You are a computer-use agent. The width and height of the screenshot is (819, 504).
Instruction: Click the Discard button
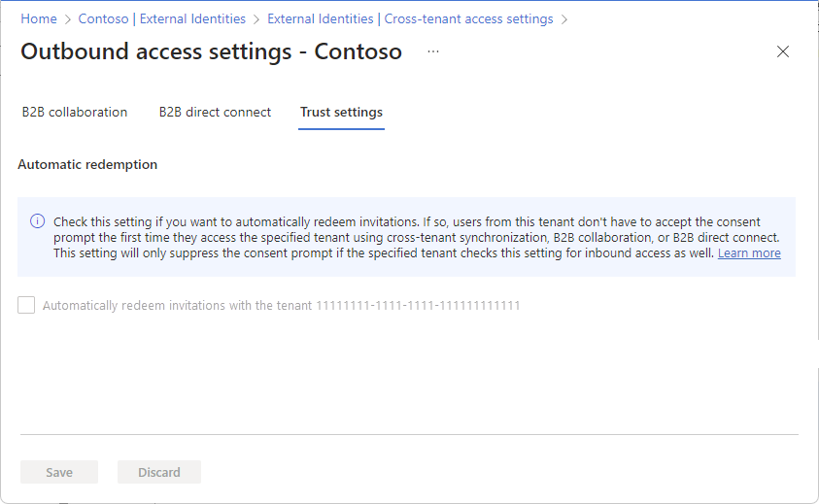click(159, 472)
